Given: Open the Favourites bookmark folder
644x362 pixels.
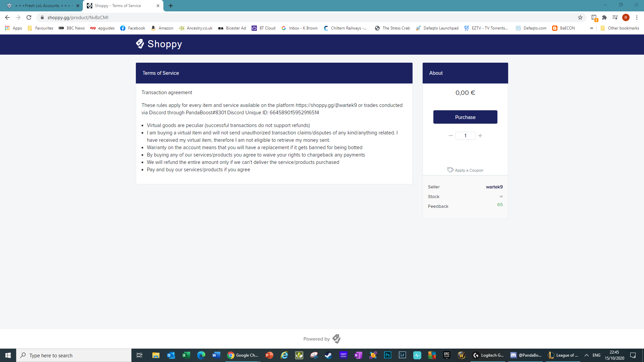Looking at the screenshot, I should [x=40, y=28].
